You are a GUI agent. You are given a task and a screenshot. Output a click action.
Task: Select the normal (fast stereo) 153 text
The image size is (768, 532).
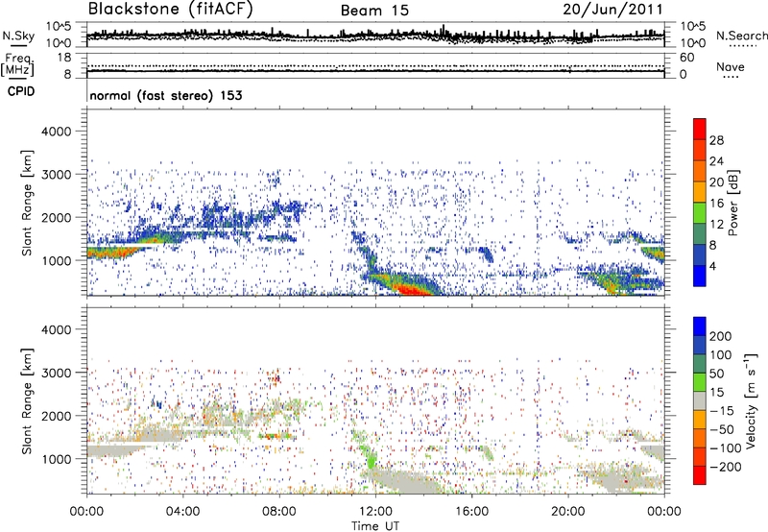[x=166, y=95]
